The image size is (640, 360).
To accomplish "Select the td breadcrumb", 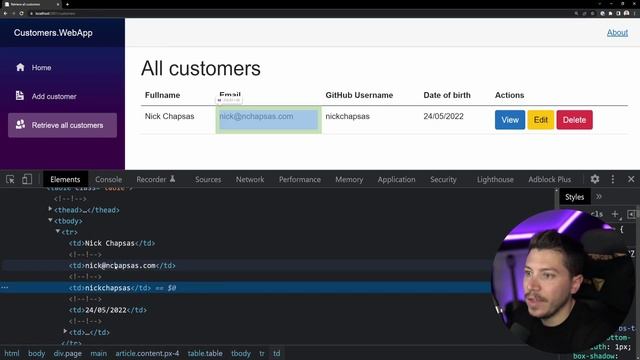I will pyautogui.click(x=277, y=353).
